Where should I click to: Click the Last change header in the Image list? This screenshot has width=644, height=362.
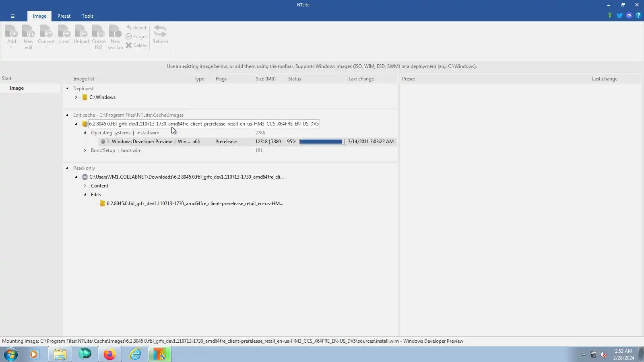click(361, 79)
